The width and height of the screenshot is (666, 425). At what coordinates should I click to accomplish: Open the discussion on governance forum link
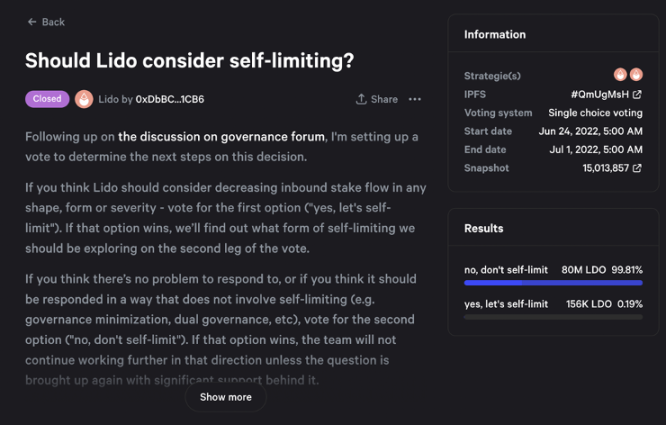(x=221, y=136)
